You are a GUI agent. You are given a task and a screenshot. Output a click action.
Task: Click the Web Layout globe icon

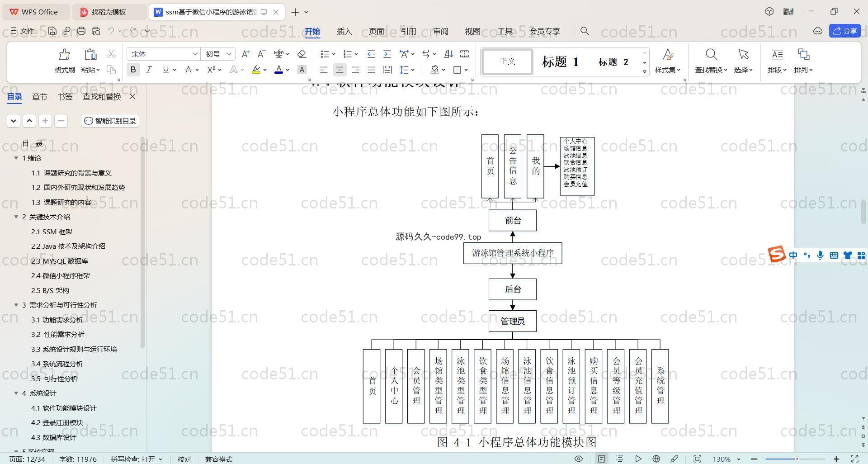tap(656, 459)
